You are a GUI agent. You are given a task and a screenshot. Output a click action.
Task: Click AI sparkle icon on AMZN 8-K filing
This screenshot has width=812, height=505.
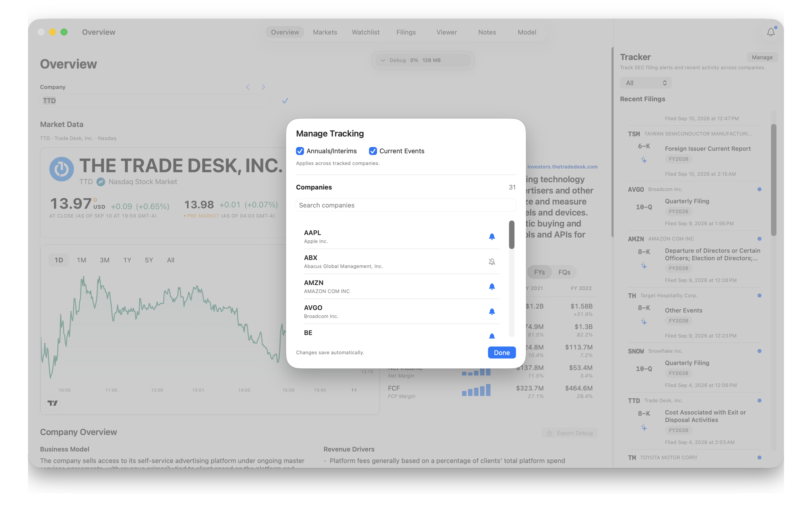tap(644, 266)
